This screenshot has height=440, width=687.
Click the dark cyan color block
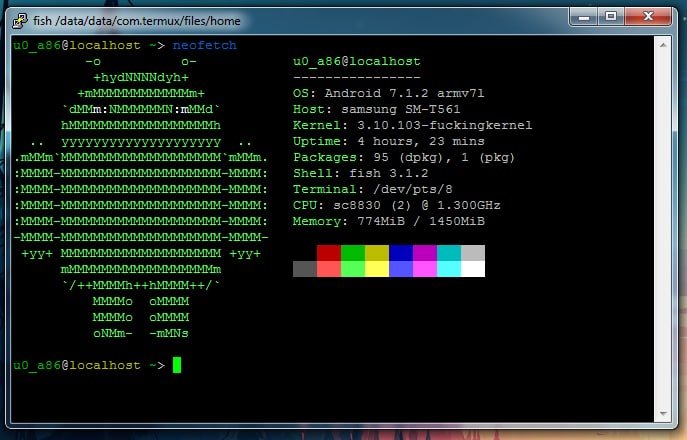[x=449, y=253]
